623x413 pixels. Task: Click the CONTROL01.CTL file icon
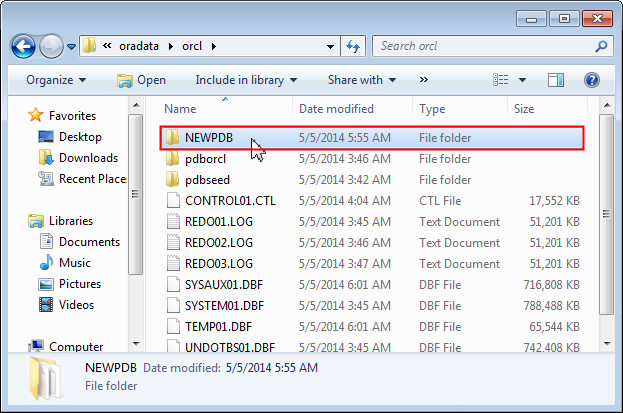click(x=173, y=200)
